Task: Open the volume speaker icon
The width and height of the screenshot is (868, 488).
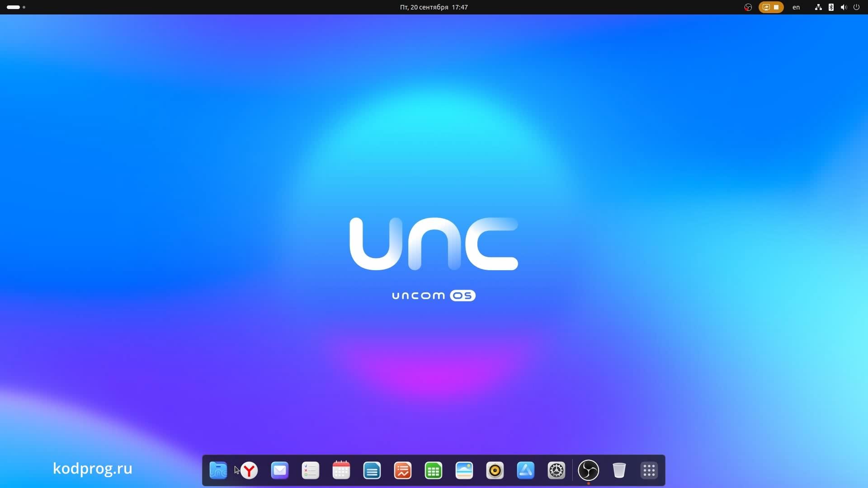Action: pyautogui.click(x=844, y=7)
